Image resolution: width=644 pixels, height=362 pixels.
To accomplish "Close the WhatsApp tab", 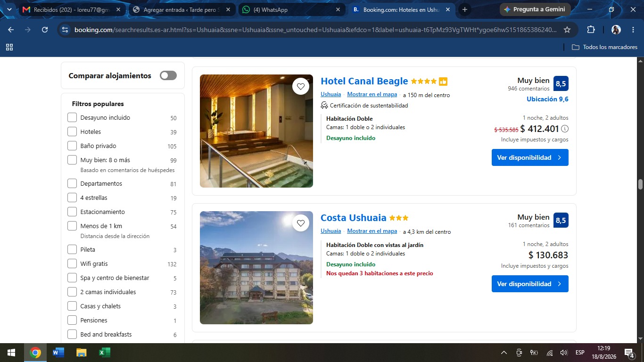I will pos(338,9).
